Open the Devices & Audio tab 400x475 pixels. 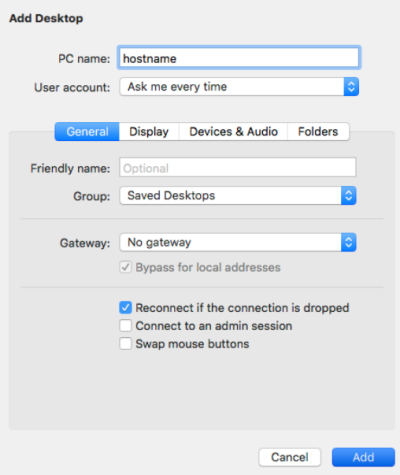coord(233,132)
